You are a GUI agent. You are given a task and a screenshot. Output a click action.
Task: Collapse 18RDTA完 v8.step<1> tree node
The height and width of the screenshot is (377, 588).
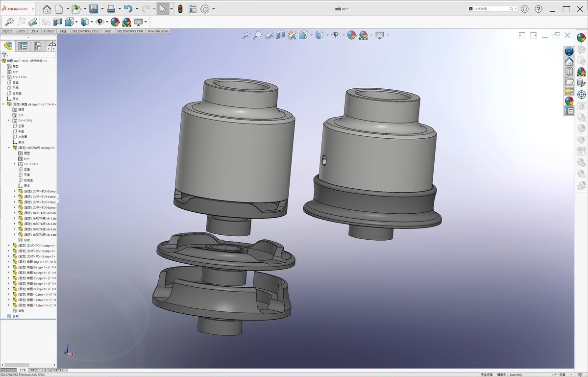point(9,148)
